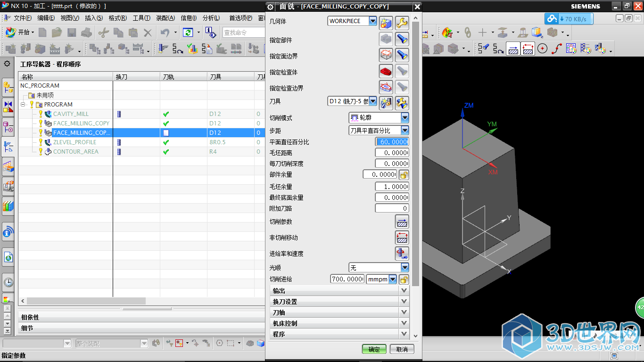
Task: Open the stepover (步距) dropdown
Action: tap(405, 130)
